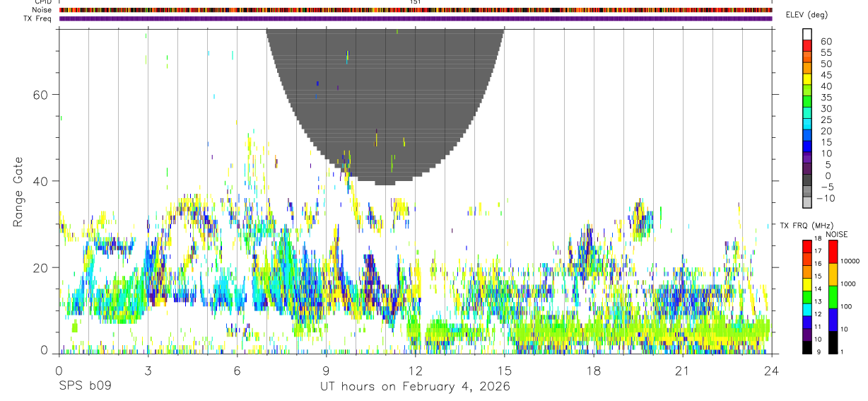
Task: Click the 'SPS b09' radar label
Action: coord(84,387)
